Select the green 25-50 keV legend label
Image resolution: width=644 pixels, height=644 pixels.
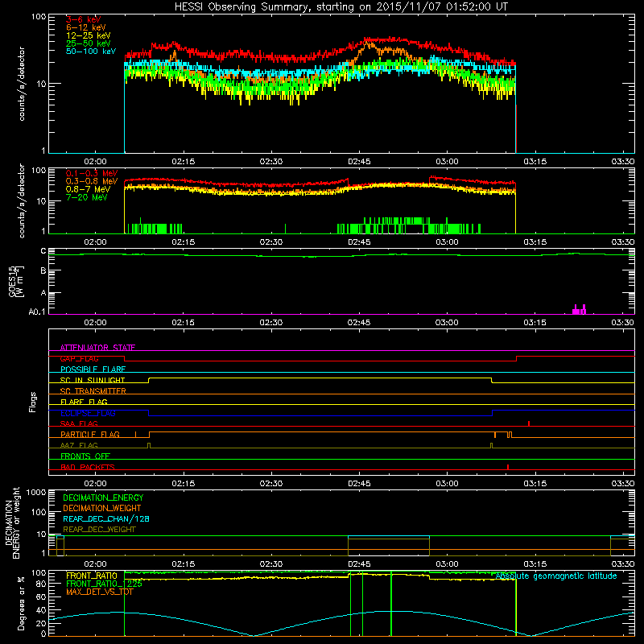click(88, 43)
